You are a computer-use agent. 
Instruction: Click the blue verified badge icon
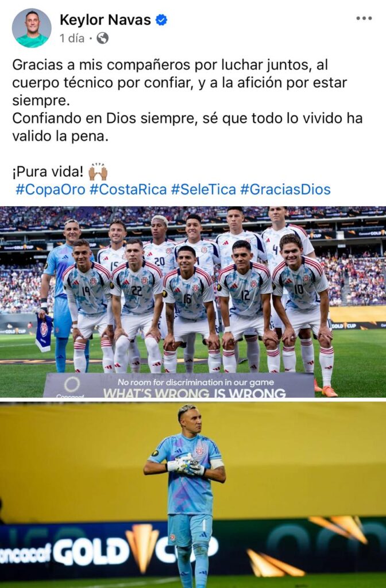pos(161,20)
